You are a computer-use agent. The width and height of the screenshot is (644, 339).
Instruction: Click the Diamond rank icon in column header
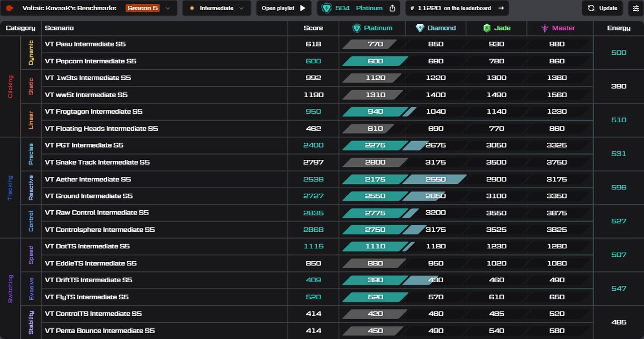(420, 28)
